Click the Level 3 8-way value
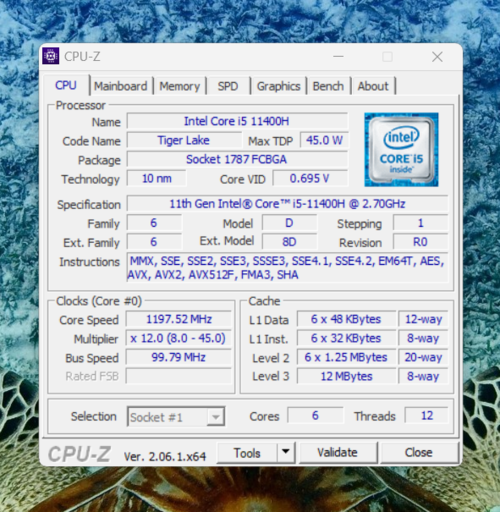Viewport: 500px width, 512px height. 423,376
